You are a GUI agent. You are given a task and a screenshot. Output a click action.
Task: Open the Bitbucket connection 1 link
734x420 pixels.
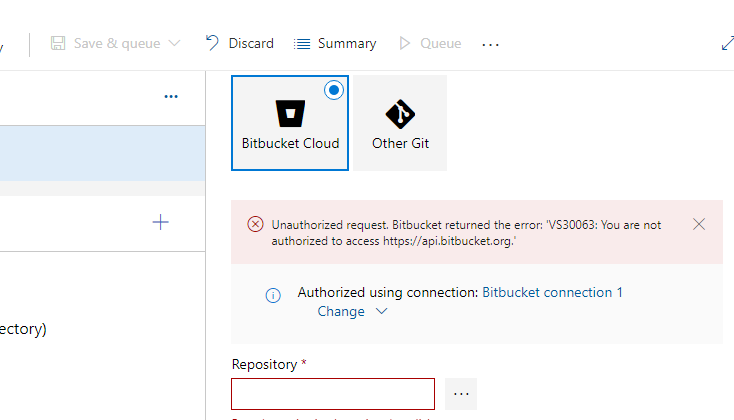(552, 292)
